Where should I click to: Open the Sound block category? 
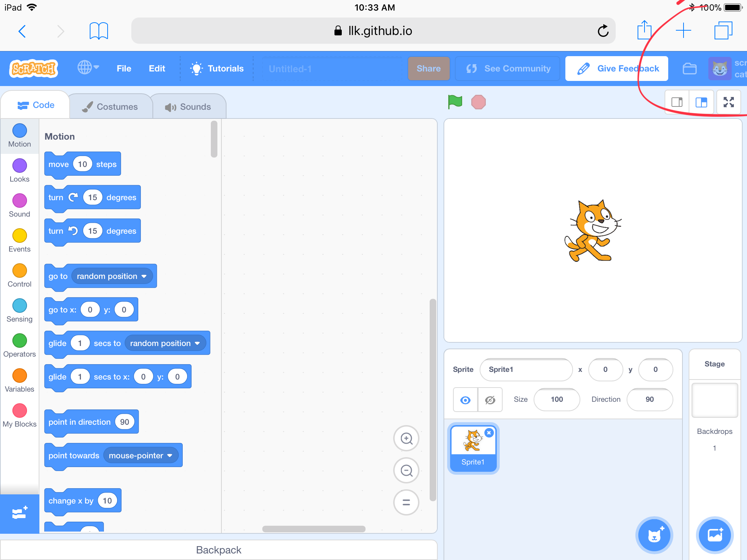(19, 205)
